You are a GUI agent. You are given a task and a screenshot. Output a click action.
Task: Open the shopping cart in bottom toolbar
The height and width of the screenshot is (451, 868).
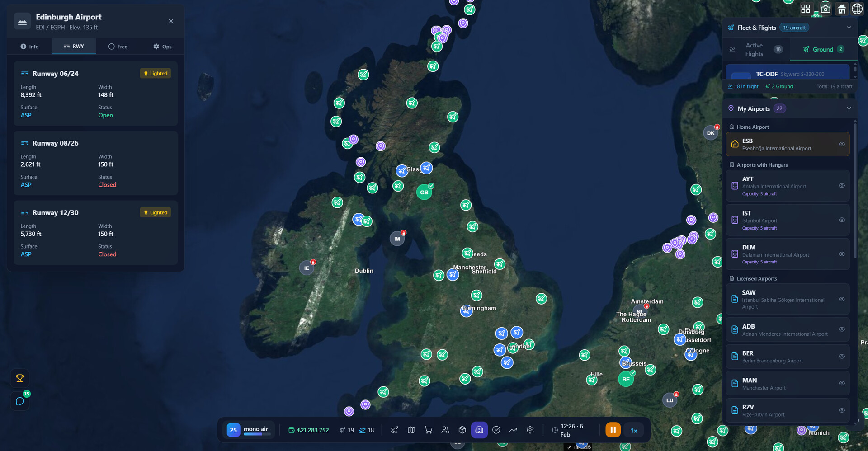(428, 430)
